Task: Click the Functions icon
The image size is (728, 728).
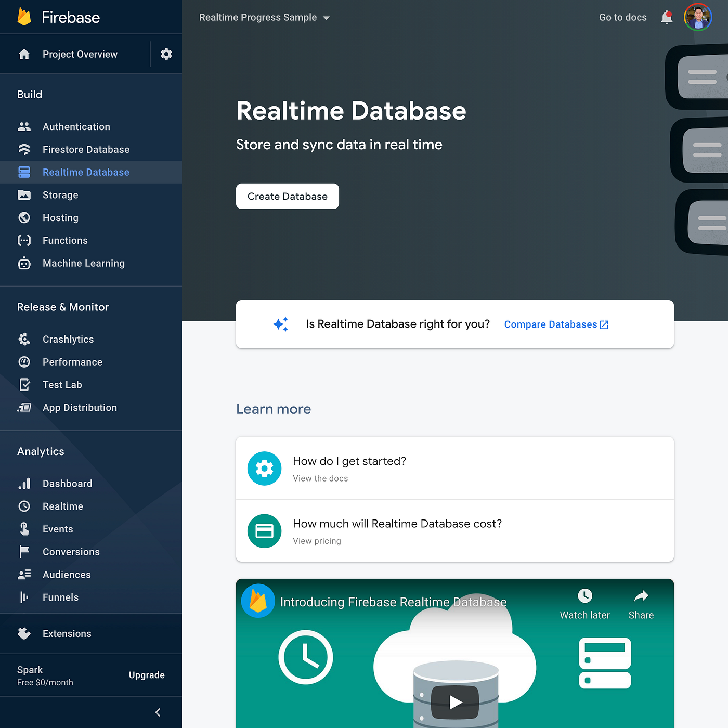Action: 24,240
